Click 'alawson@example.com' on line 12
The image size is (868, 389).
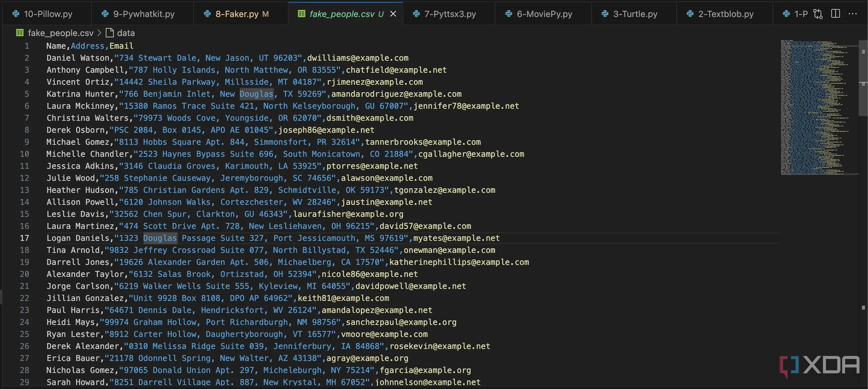click(x=387, y=178)
